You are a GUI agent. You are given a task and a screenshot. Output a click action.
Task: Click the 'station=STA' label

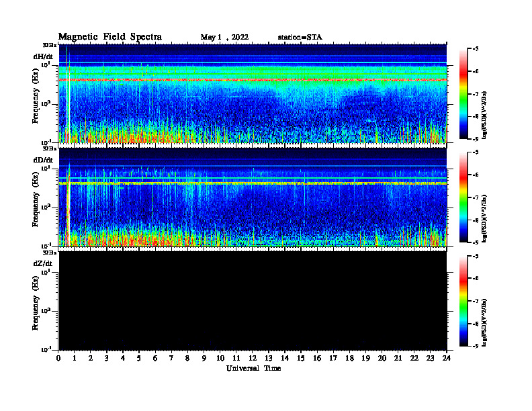click(300, 38)
